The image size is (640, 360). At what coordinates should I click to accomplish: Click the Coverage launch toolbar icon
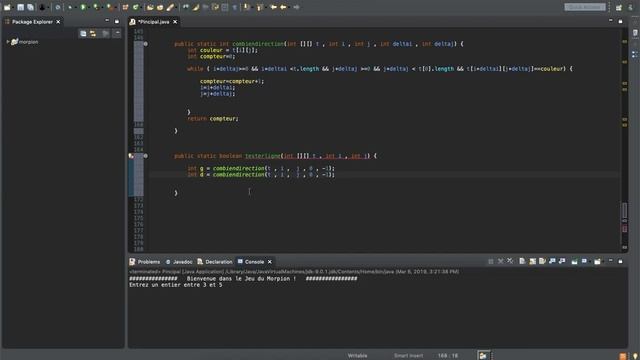tap(96, 7)
